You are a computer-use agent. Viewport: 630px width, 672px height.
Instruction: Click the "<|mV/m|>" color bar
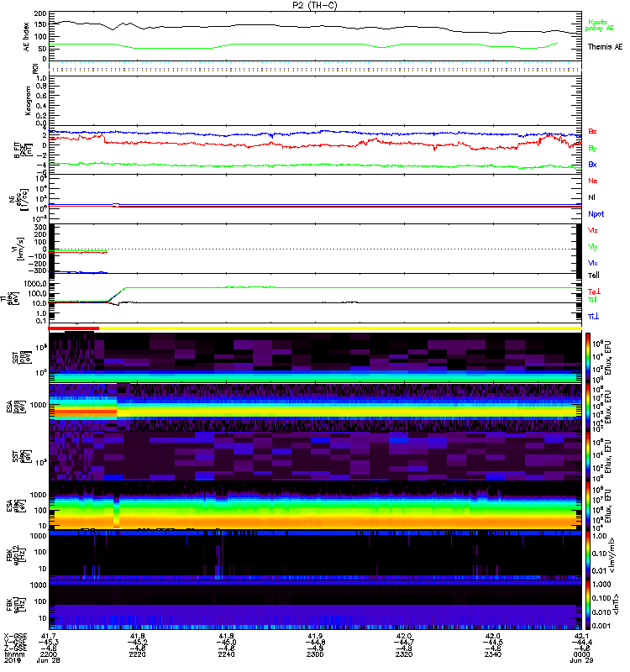pyautogui.click(x=588, y=554)
